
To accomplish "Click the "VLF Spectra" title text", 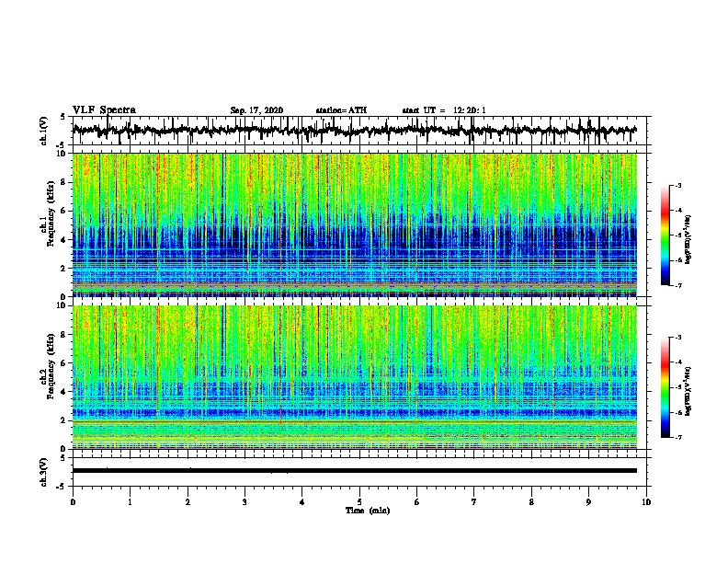I will [104, 110].
